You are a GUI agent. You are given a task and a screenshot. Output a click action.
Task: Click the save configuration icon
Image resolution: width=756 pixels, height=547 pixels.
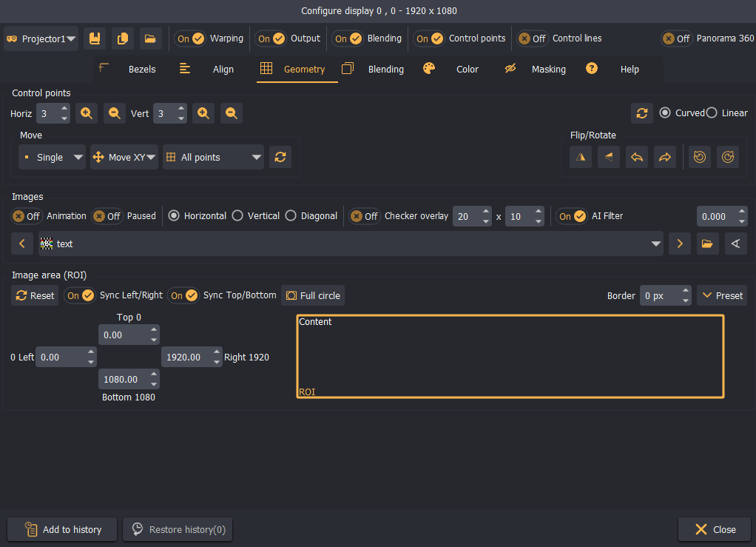click(x=95, y=38)
